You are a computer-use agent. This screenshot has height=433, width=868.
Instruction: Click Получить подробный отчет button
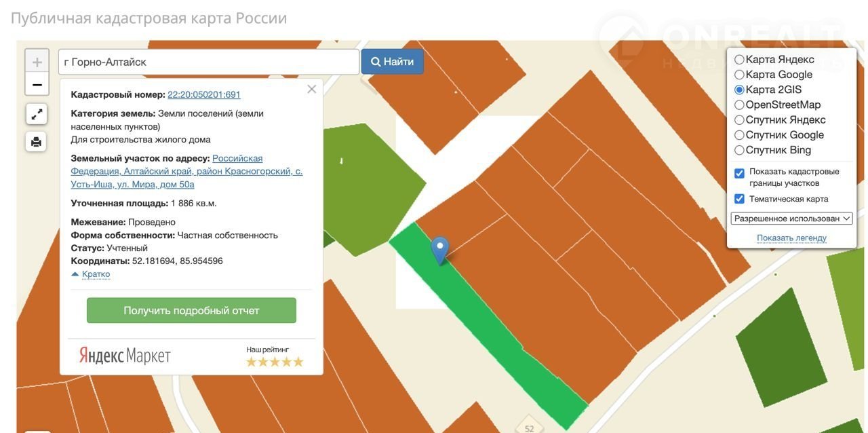191,310
